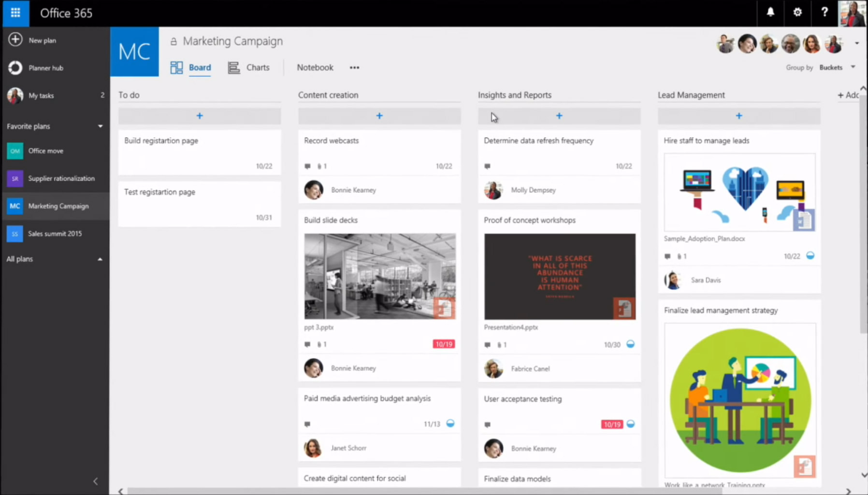Click the lock icon beside Marketing Campaign

[x=174, y=42]
